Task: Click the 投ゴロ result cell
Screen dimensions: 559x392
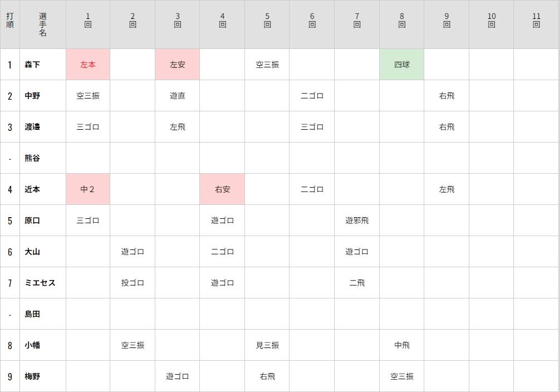Action: pyautogui.click(x=133, y=283)
